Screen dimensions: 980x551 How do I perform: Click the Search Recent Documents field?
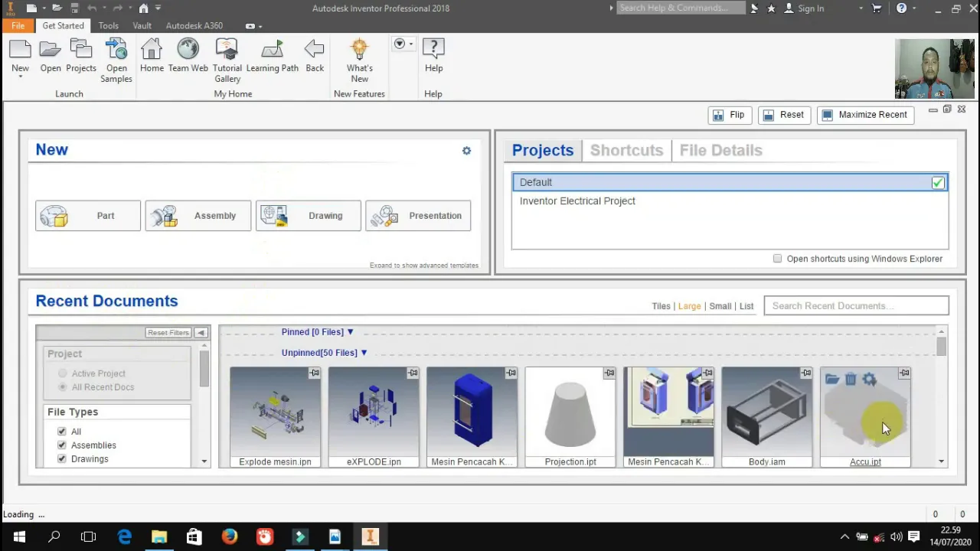(x=856, y=306)
